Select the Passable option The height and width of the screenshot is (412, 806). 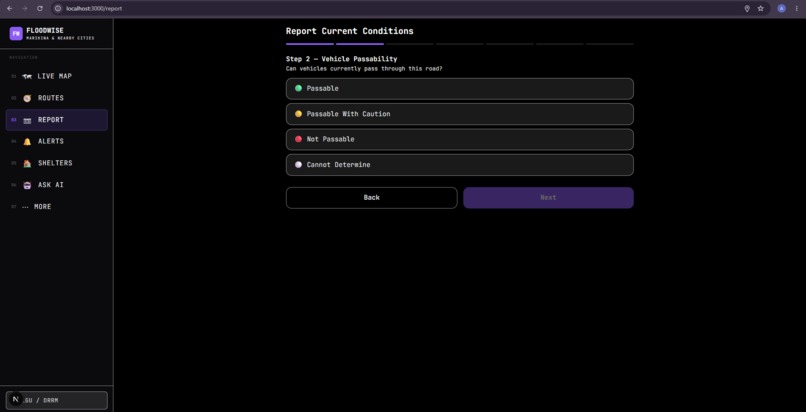pyautogui.click(x=460, y=88)
